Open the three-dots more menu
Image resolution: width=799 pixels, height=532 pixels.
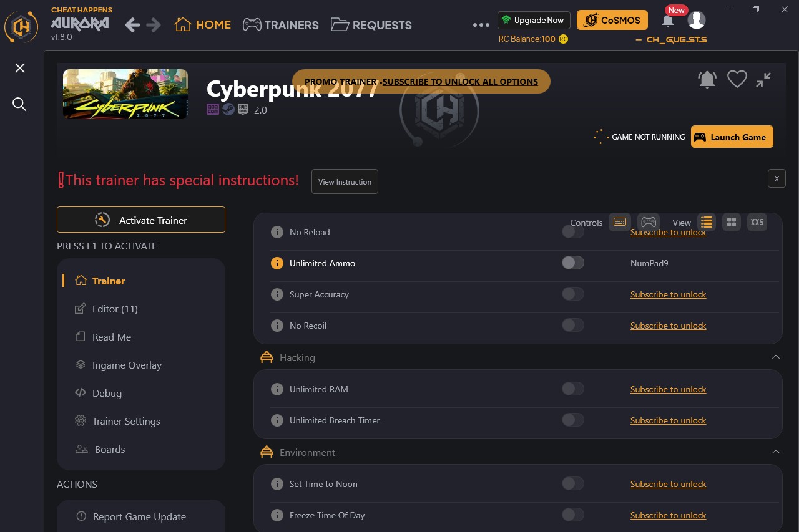click(481, 25)
